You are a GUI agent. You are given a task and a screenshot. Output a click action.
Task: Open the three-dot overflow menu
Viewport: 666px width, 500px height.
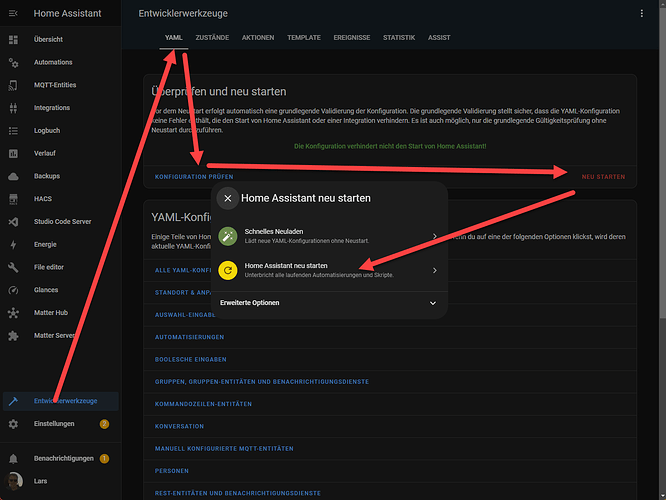coord(642,14)
